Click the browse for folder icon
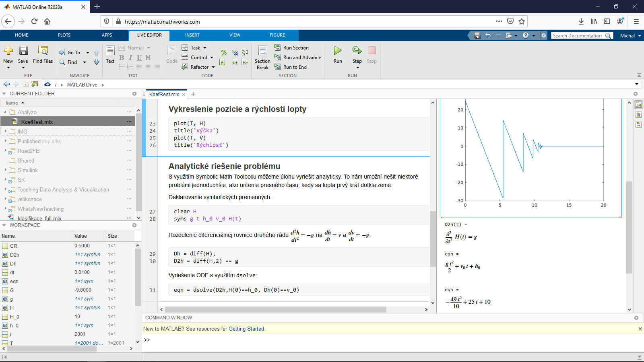This screenshot has height=362, width=644. tap(35, 84)
